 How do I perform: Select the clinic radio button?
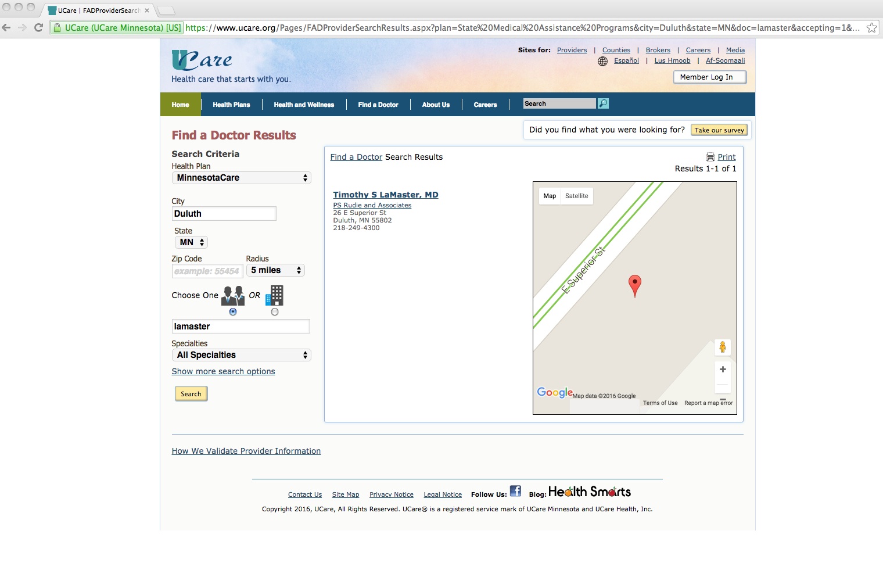coord(275,312)
